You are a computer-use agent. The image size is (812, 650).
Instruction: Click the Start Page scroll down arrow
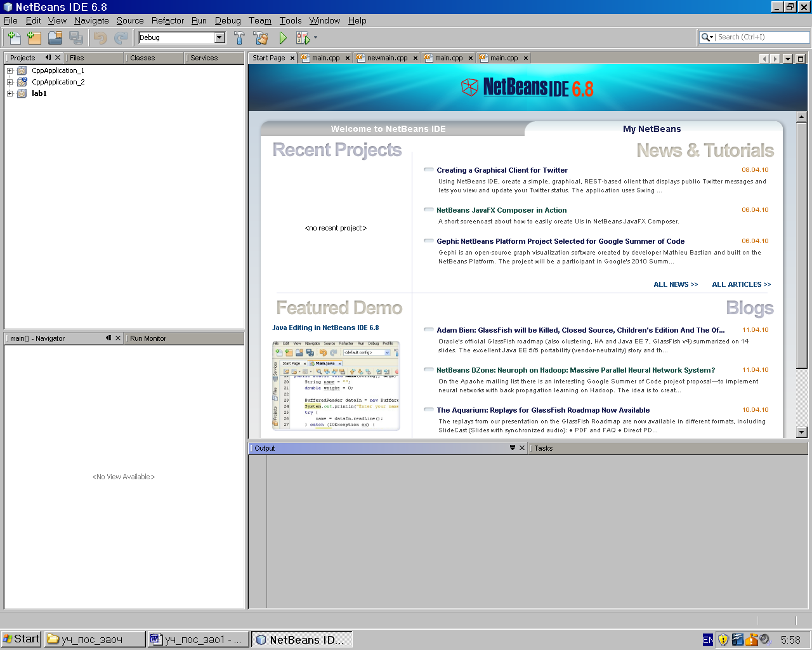click(x=801, y=432)
